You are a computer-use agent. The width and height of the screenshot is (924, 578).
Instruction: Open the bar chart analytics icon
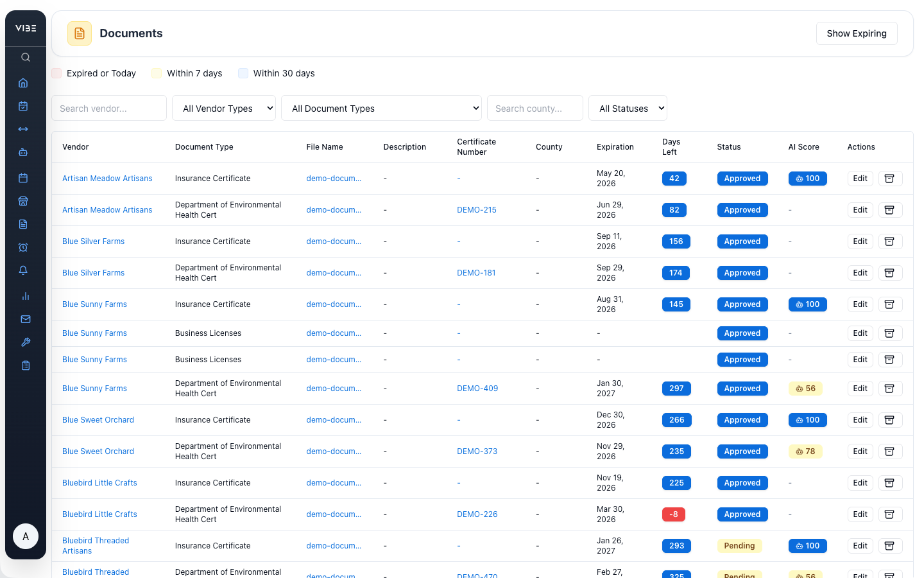pyautogui.click(x=24, y=296)
